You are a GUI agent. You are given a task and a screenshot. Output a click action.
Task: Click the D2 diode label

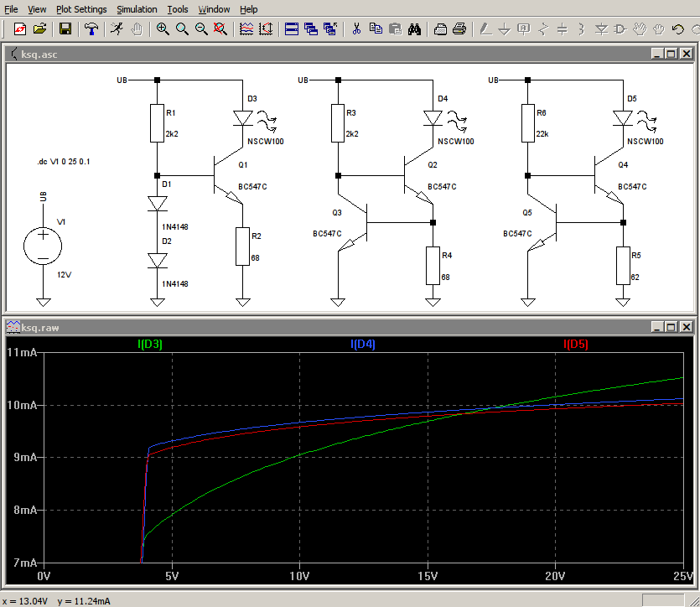tap(167, 241)
